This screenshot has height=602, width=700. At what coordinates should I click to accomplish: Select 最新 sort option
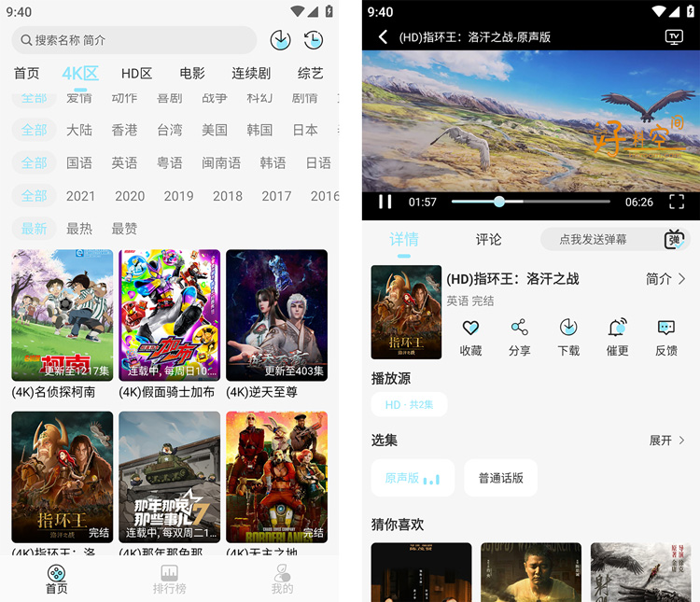pyautogui.click(x=34, y=229)
